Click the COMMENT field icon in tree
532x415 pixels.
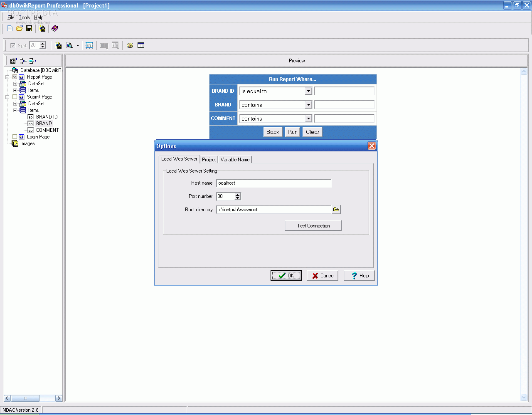pyautogui.click(x=31, y=130)
